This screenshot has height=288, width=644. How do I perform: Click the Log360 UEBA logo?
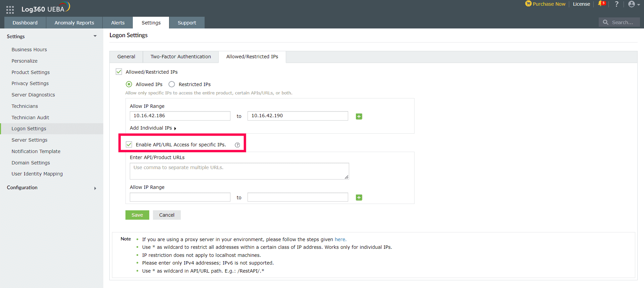click(46, 7)
